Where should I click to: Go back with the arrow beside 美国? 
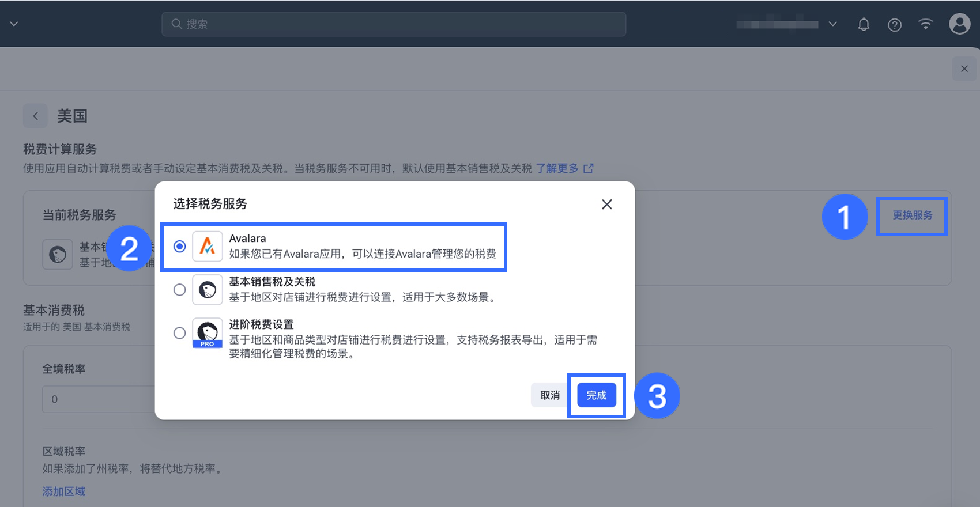coord(36,116)
